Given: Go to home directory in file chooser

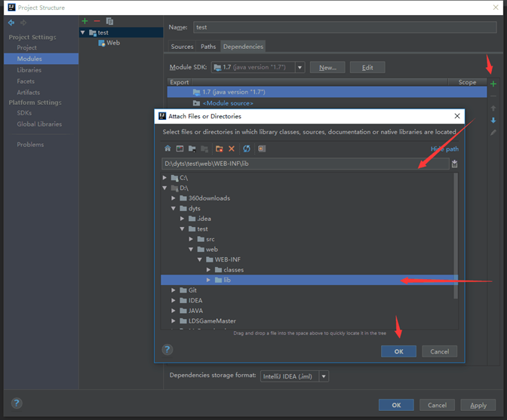Looking at the screenshot, I should click(167, 149).
